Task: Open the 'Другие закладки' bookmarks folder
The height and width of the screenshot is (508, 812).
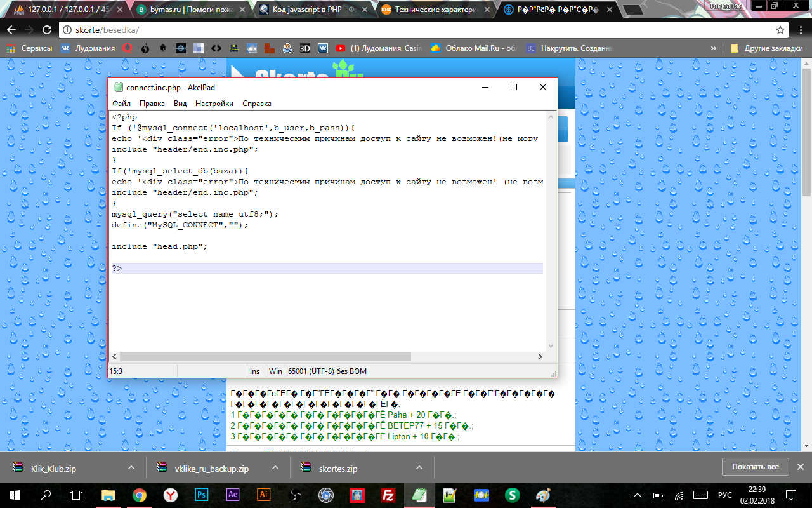Action: click(766, 48)
